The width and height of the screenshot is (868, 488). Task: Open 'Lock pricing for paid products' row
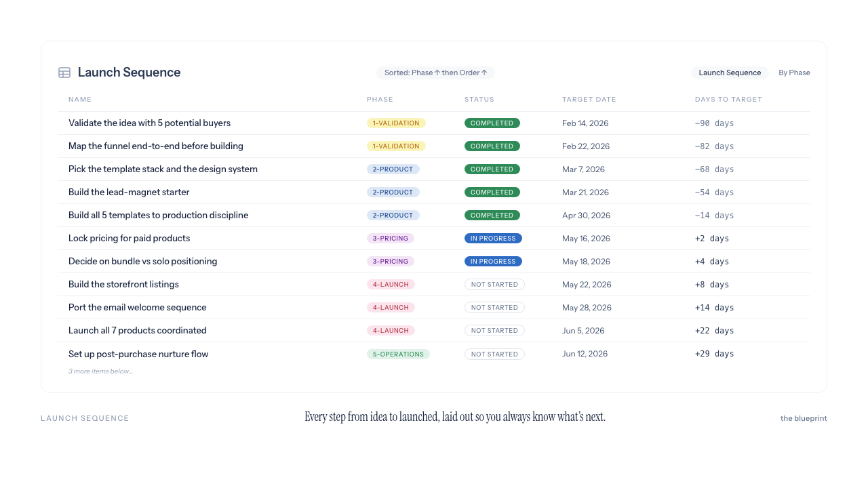point(434,239)
